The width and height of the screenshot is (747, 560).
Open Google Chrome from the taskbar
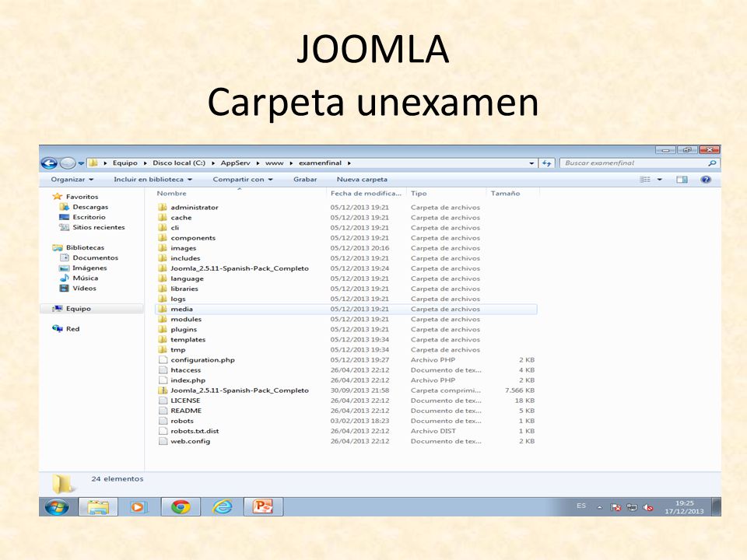point(181,507)
